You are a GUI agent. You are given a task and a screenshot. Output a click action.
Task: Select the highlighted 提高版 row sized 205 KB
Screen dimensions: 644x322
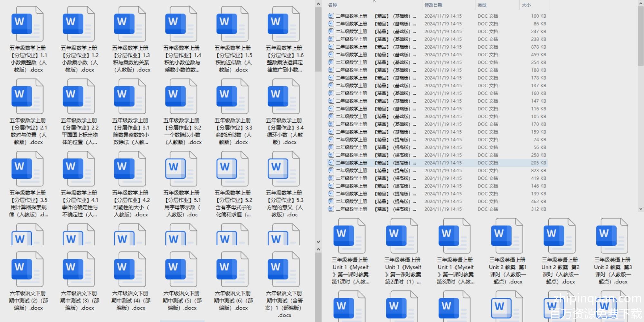point(437,163)
